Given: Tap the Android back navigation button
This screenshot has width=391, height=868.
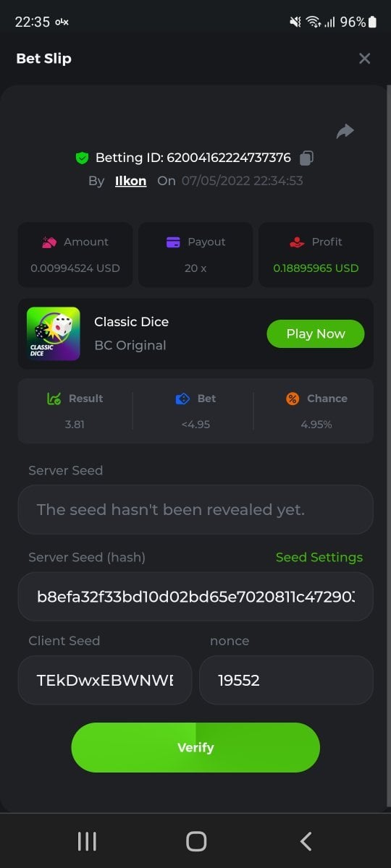Looking at the screenshot, I should point(306,841).
